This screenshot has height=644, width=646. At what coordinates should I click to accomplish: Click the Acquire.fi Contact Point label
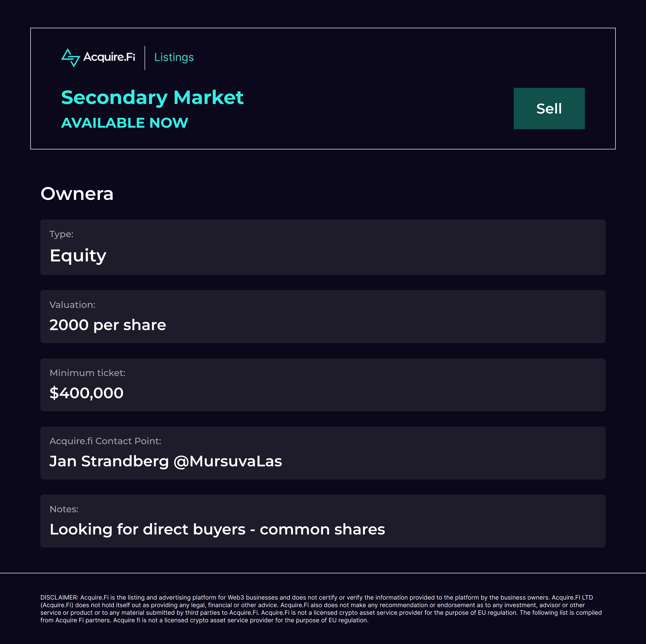[105, 441]
